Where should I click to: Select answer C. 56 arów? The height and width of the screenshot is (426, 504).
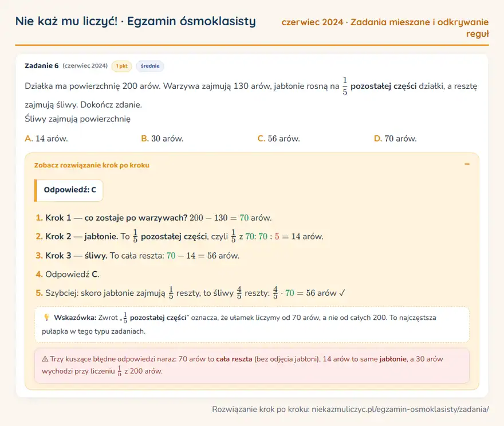coord(279,139)
